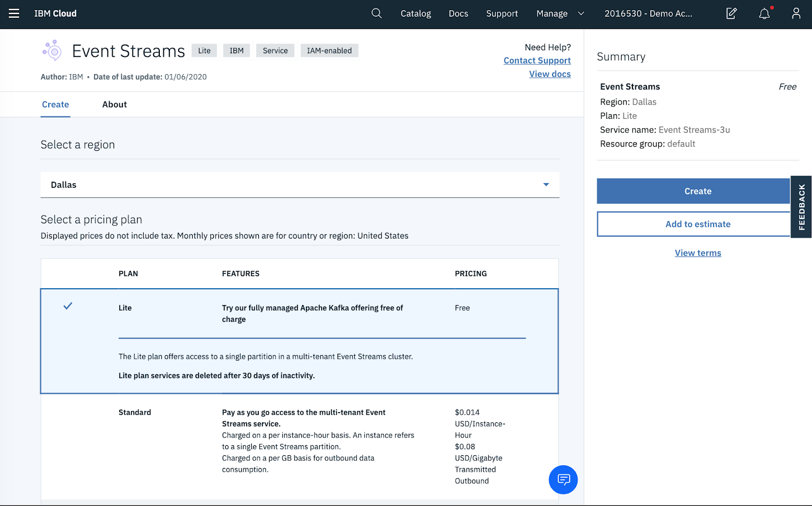Switch to the About tab
This screenshot has width=812, height=506.
coord(115,105)
